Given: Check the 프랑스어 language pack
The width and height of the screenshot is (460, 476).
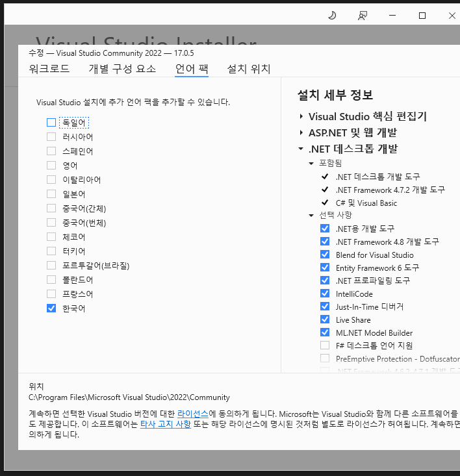Looking at the screenshot, I should point(51,294).
